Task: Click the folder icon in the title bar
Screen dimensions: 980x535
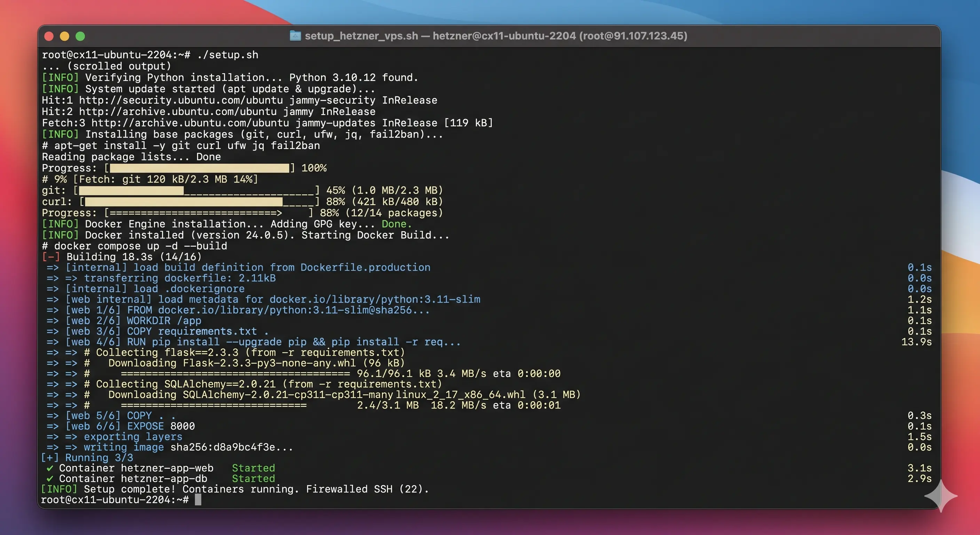Action: pos(295,36)
